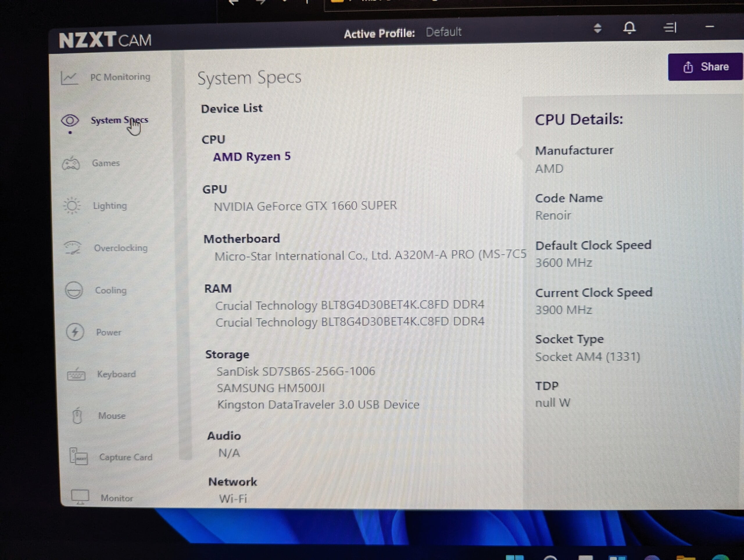The height and width of the screenshot is (560, 744).
Task: Click the null W TDP value
Action: pos(552,403)
